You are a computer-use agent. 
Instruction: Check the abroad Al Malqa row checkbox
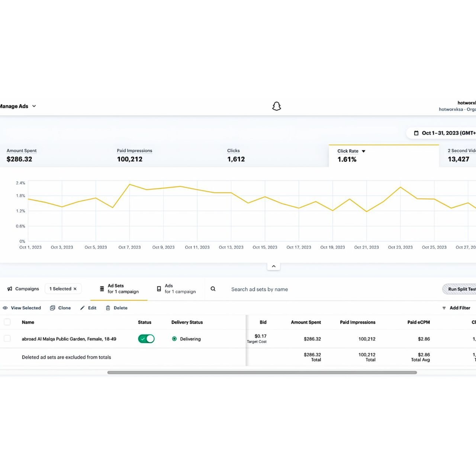point(7,338)
